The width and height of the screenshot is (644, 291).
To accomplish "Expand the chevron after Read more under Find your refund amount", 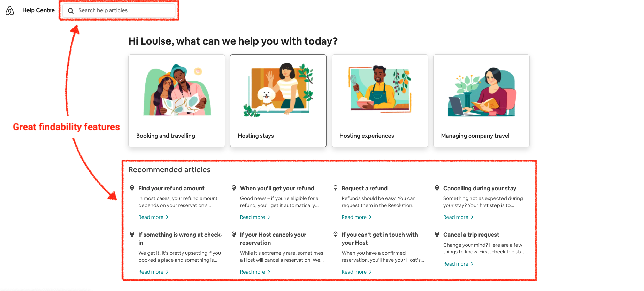I will coord(167,217).
